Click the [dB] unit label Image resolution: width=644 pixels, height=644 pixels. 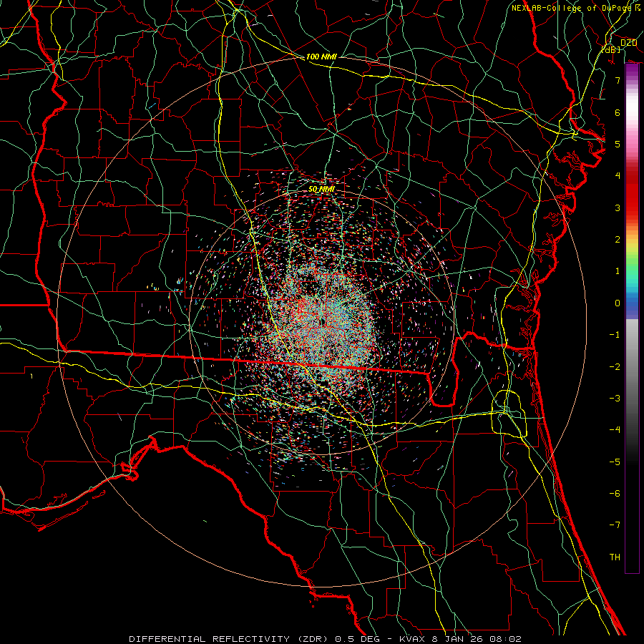coord(611,49)
